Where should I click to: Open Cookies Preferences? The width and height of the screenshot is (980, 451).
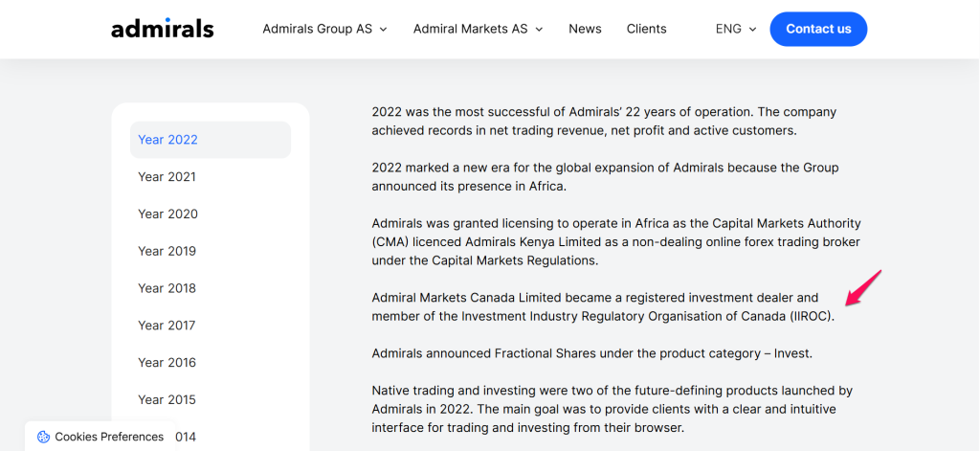[x=109, y=437]
